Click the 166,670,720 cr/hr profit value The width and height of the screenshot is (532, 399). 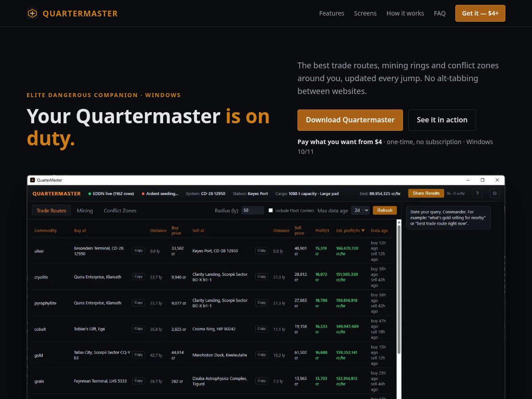347,251
